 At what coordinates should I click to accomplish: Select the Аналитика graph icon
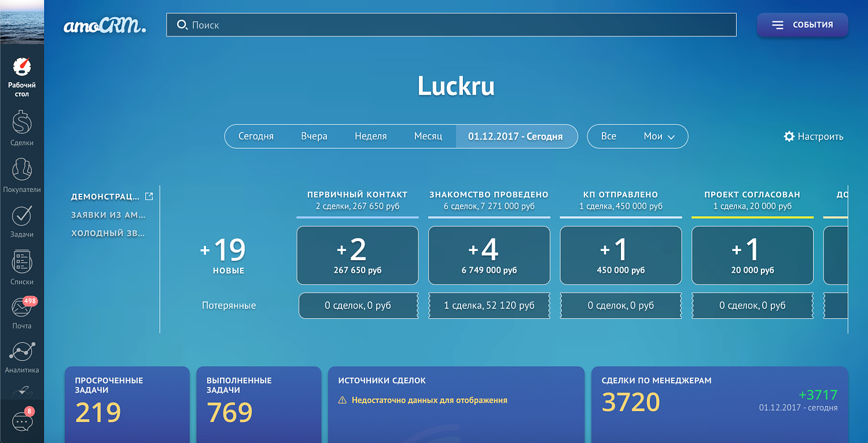pyautogui.click(x=21, y=350)
